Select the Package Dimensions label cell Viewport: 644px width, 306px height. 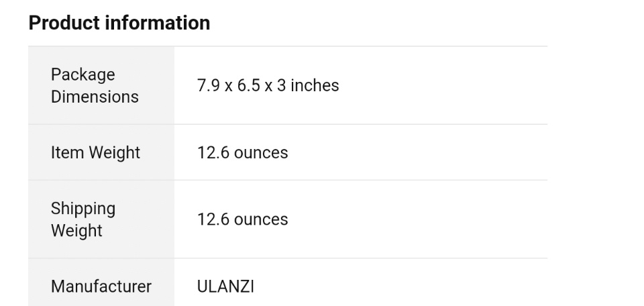pyautogui.click(x=95, y=85)
